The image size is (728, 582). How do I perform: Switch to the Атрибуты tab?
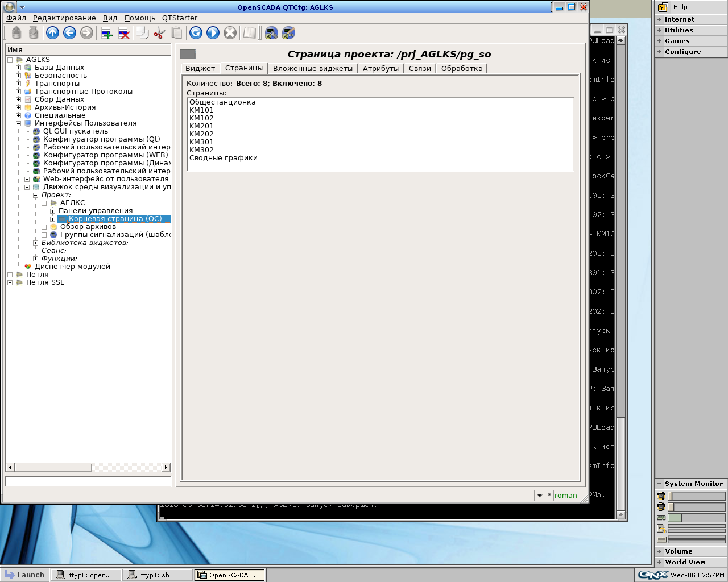point(380,69)
